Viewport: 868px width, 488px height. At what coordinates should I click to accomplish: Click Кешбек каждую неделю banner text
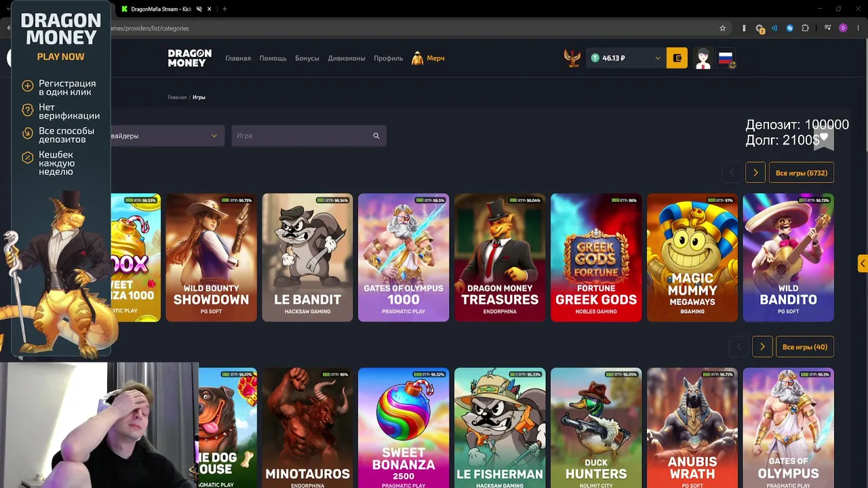point(57,163)
